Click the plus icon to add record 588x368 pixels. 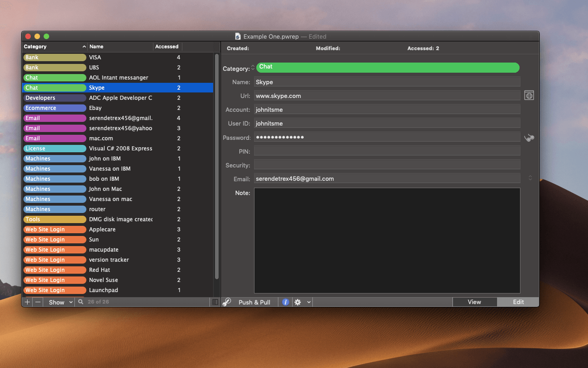(28, 302)
